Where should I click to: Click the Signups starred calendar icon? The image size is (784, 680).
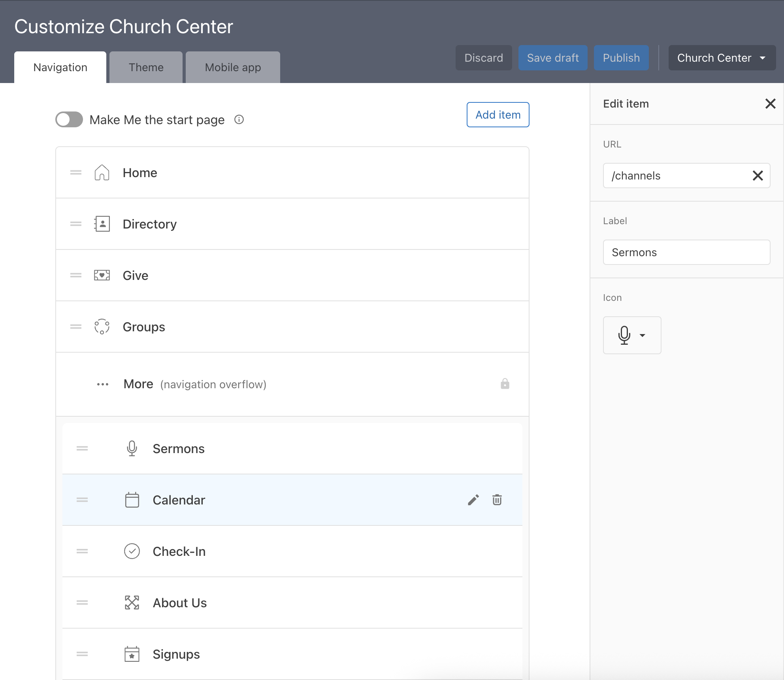132,654
